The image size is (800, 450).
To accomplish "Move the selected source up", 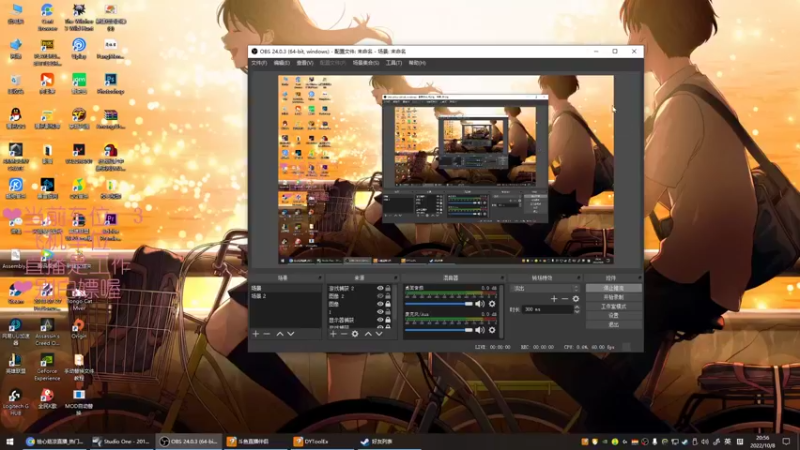I will click(x=368, y=334).
